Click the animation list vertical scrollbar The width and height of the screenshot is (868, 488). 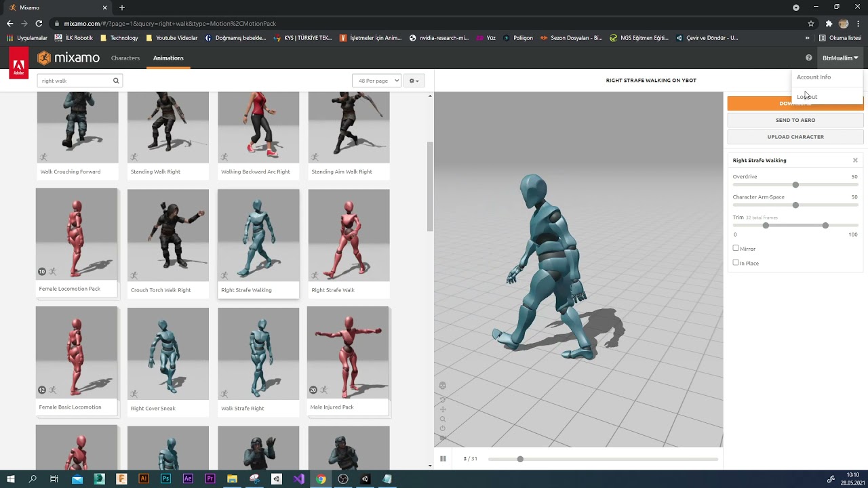pyautogui.click(x=430, y=186)
